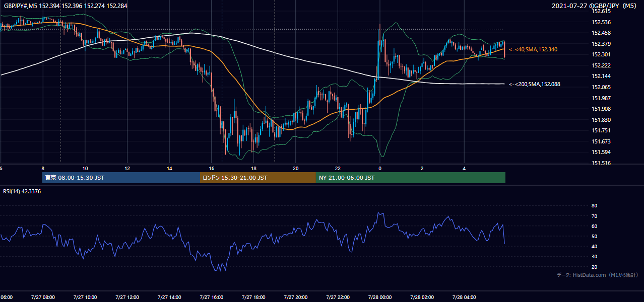
Task: Select the NY 21:00-06:00 JST session bar
Action: pos(411,178)
